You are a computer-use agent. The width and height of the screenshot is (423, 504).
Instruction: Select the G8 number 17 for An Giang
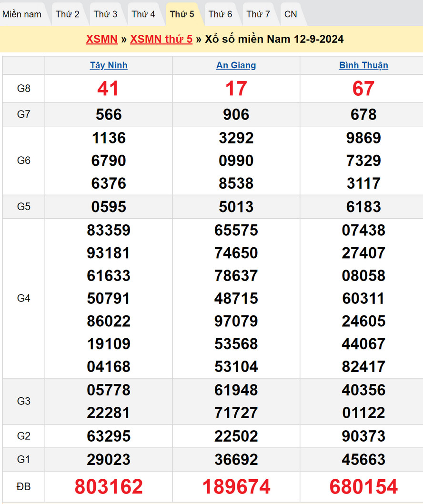236,89
